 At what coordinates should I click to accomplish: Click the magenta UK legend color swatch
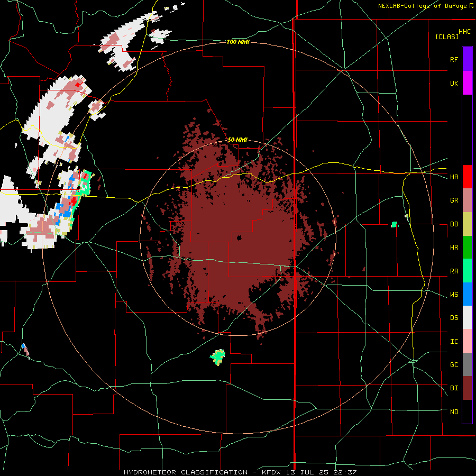click(467, 83)
